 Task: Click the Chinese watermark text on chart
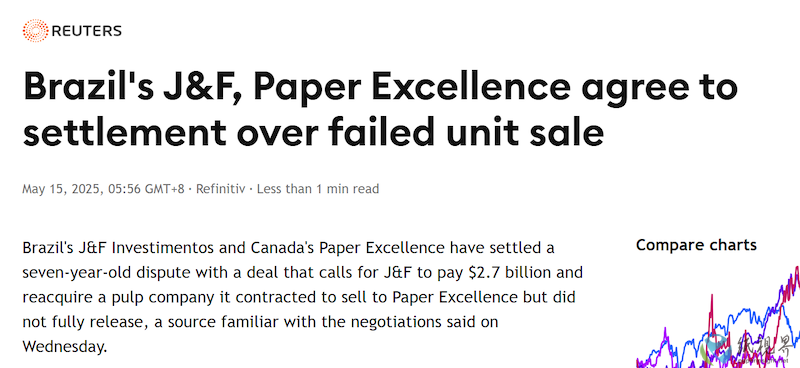click(764, 347)
